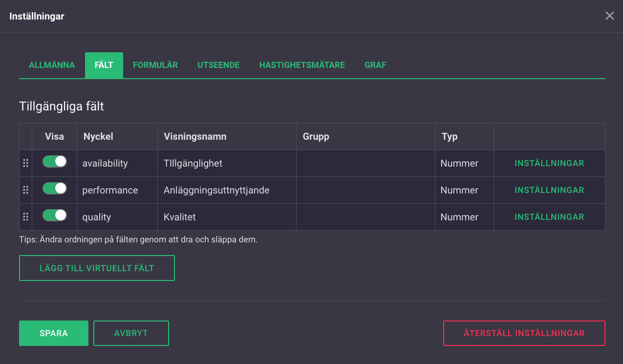The width and height of the screenshot is (623, 364).
Task: Toggle visibility of availability field
Action: pos(55,162)
